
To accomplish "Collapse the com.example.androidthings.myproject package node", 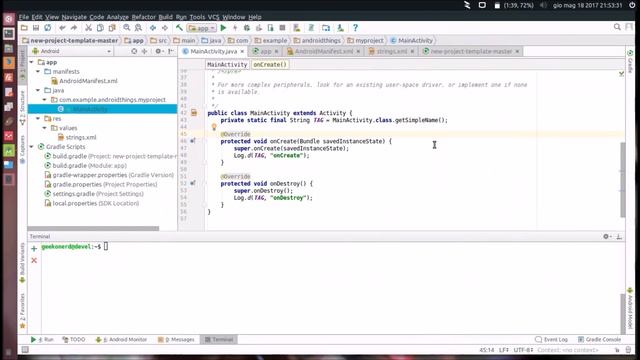I will (44, 100).
